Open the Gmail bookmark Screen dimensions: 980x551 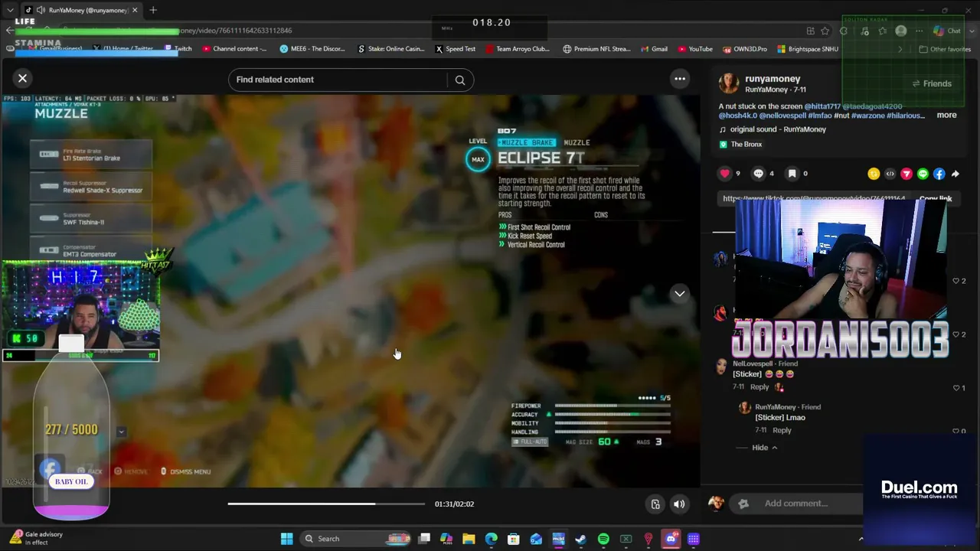click(x=653, y=49)
